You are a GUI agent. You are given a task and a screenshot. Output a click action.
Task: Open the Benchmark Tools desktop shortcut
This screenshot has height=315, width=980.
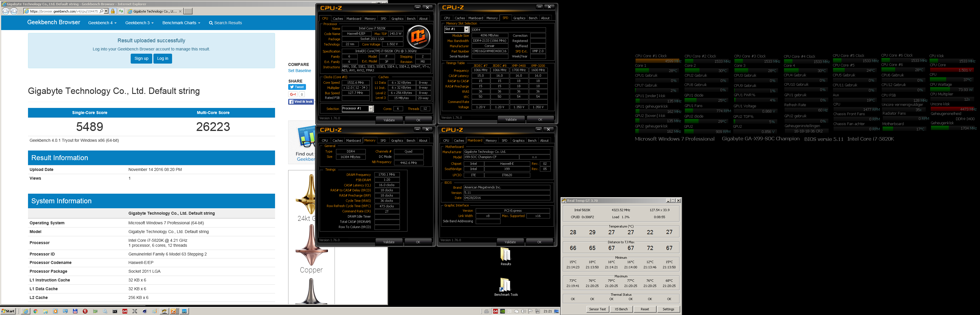(505, 287)
